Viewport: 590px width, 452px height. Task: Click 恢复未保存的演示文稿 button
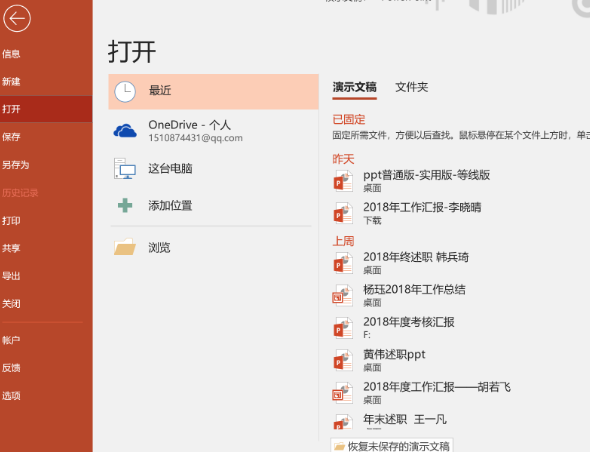(x=392, y=446)
